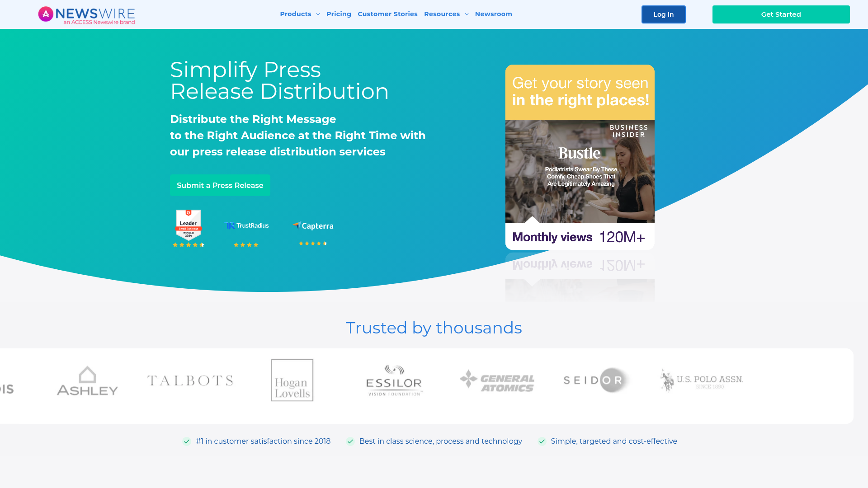Open the Bustle story image card
The image size is (868, 488).
(580, 171)
